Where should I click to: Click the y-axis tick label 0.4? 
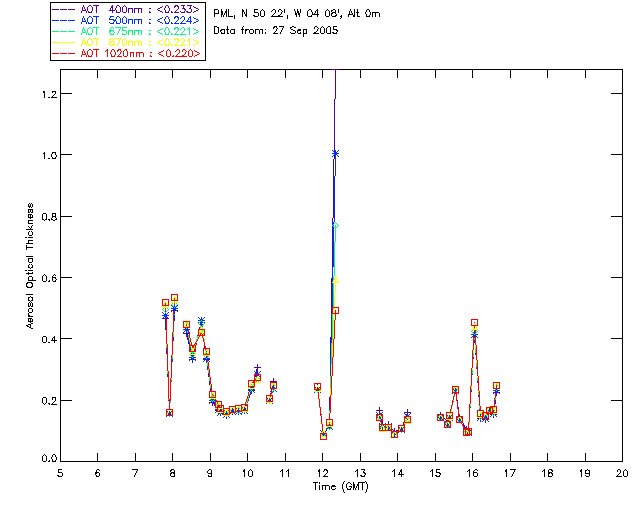coord(49,339)
